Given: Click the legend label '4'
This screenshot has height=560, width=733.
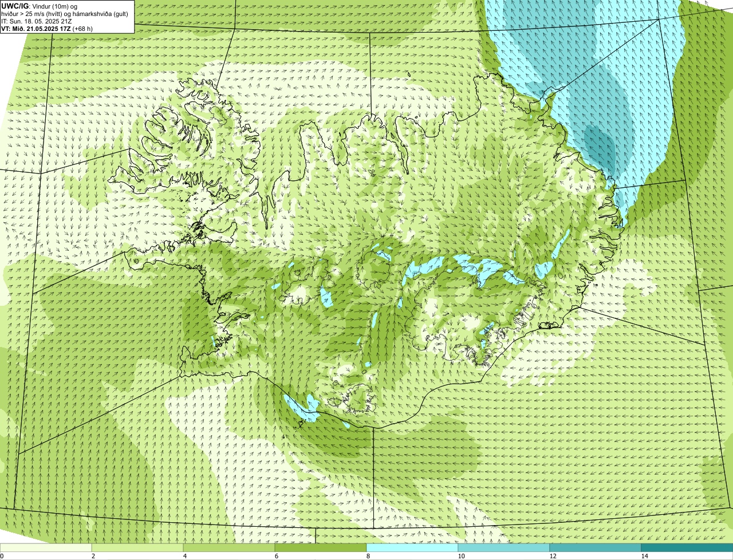Looking at the screenshot, I should pos(184,556).
